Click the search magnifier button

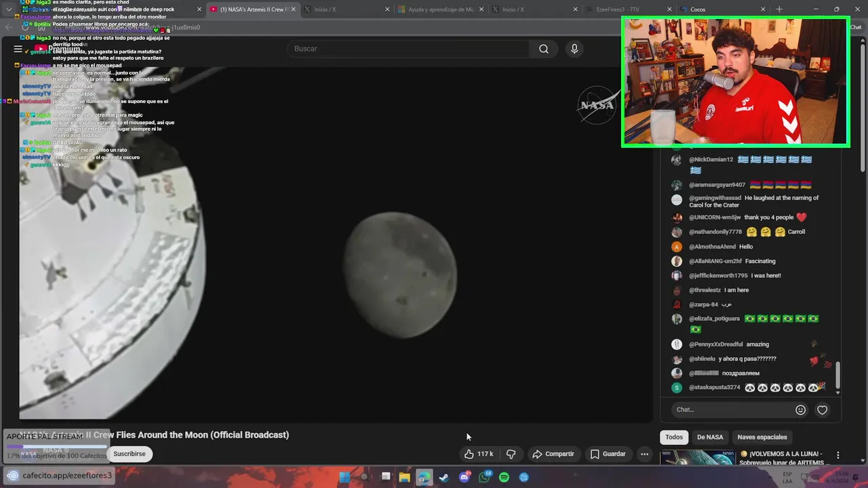click(544, 49)
